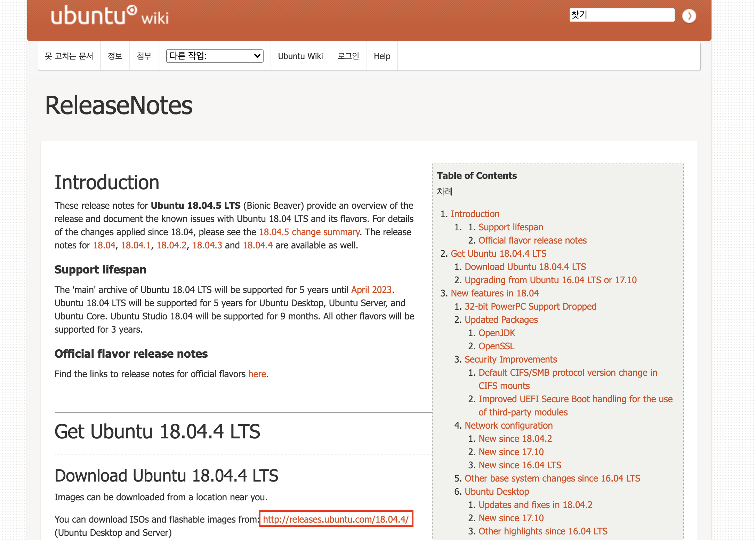Open the official flavors 'here' link
The width and height of the screenshot is (756, 540).
pyautogui.click(x=257, y=374)
